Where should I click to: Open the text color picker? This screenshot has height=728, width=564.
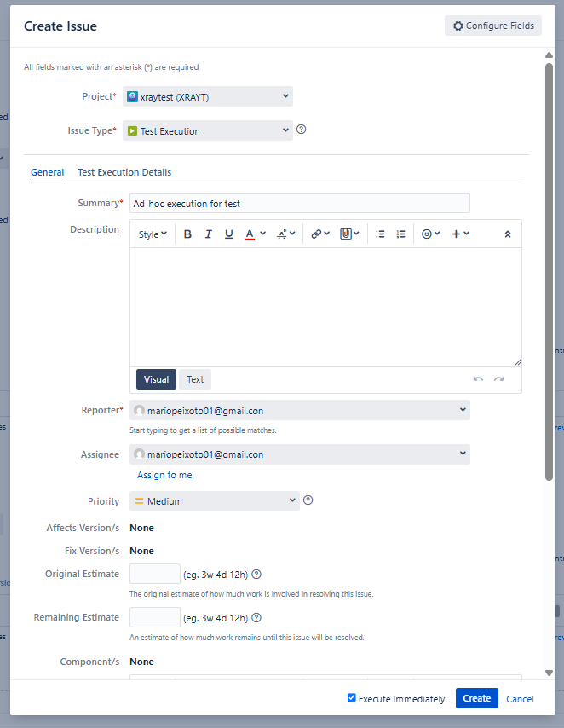click(256, 234)
